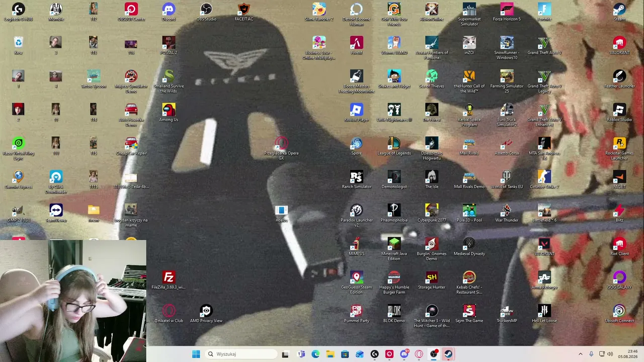
Task: Launch AMD Privacy View
Action: point(206,314)
